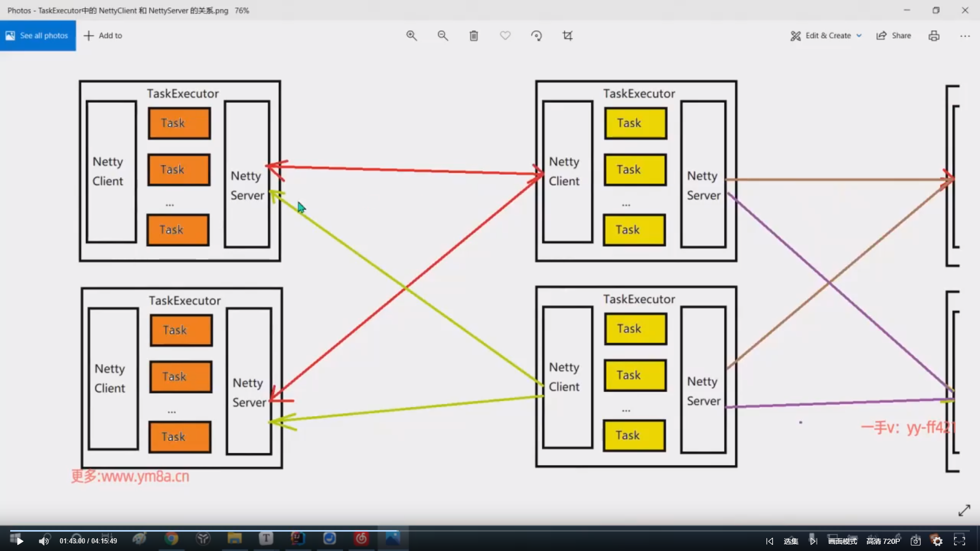Viewport: 980px width, 551px height.
Task: Delete the photo with trash icon
Action: point(474,36)
